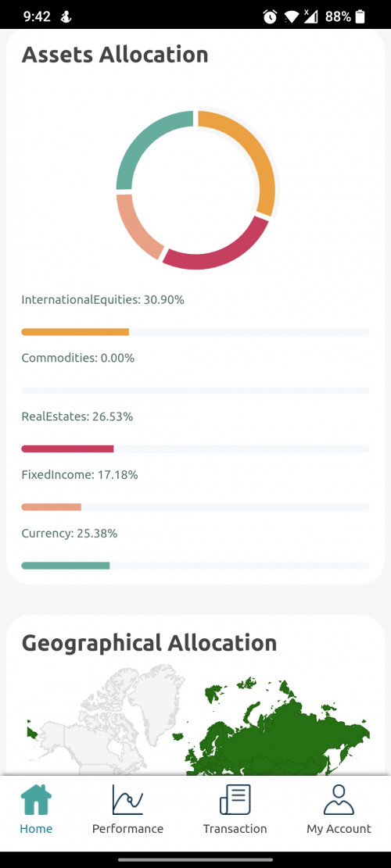Tap the alarm clock status icon

[271, 16]
